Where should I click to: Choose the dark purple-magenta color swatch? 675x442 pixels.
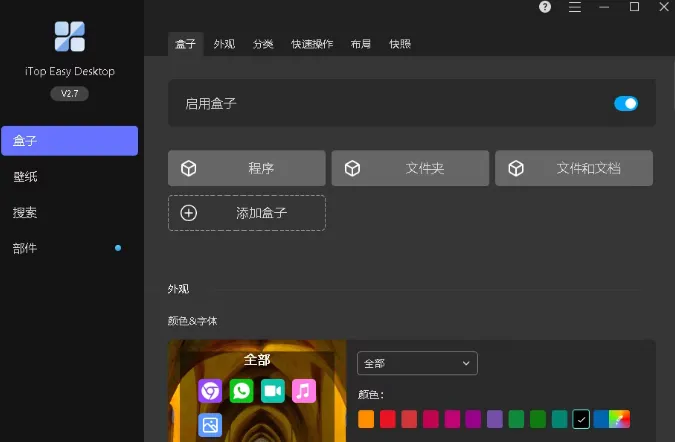(x=473, y=419)
